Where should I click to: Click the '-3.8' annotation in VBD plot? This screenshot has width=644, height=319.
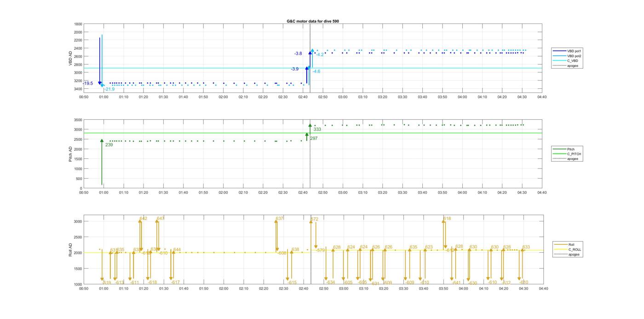point(298,54)
